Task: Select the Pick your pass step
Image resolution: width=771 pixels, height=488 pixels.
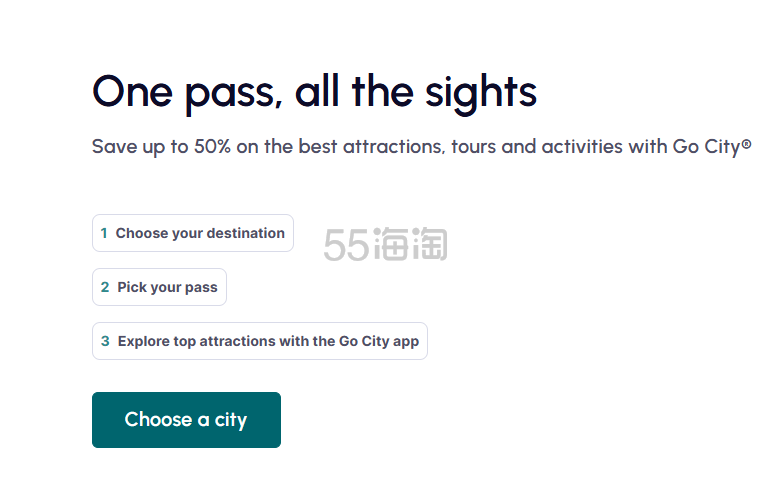Action: 159,287
